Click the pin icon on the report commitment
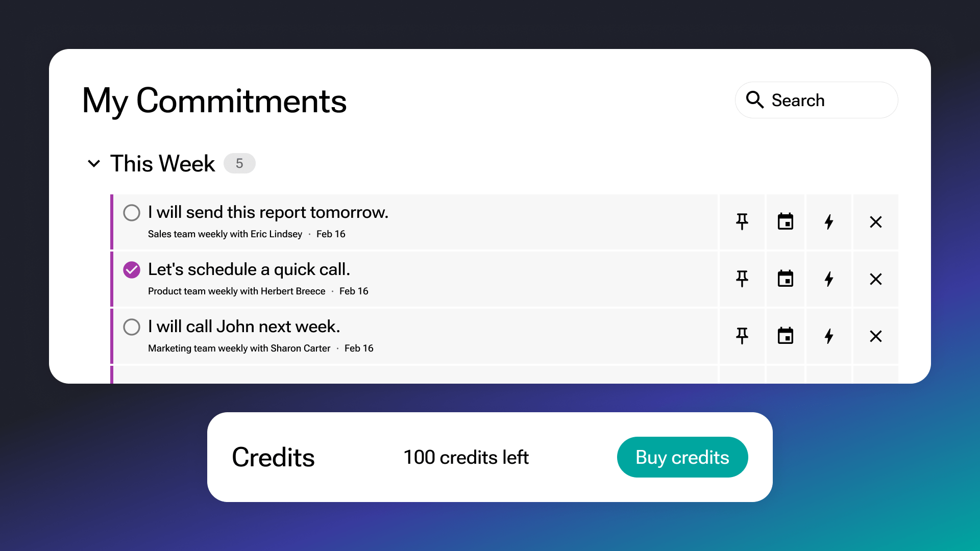This screenshot has width=980, height=551. [x=742, y=222]
